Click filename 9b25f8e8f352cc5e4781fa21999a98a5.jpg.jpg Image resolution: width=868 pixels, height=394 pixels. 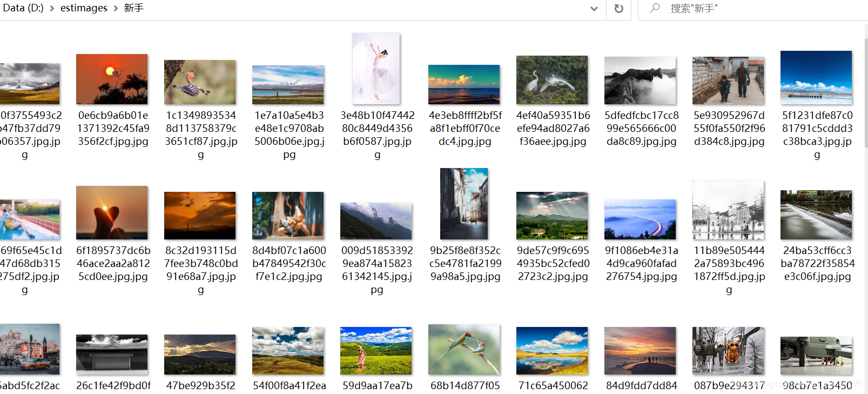pyautogui.click(x=465, y=263)
